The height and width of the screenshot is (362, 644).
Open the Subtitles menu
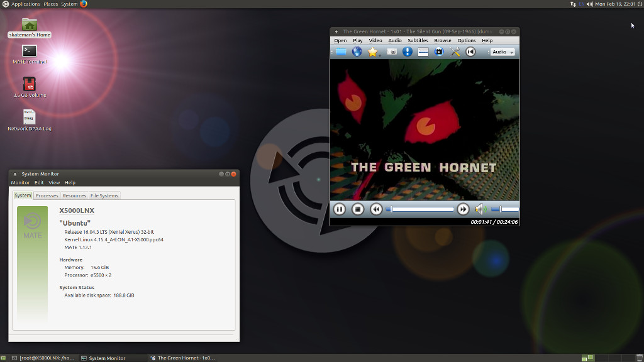click(x=418, y=41)
